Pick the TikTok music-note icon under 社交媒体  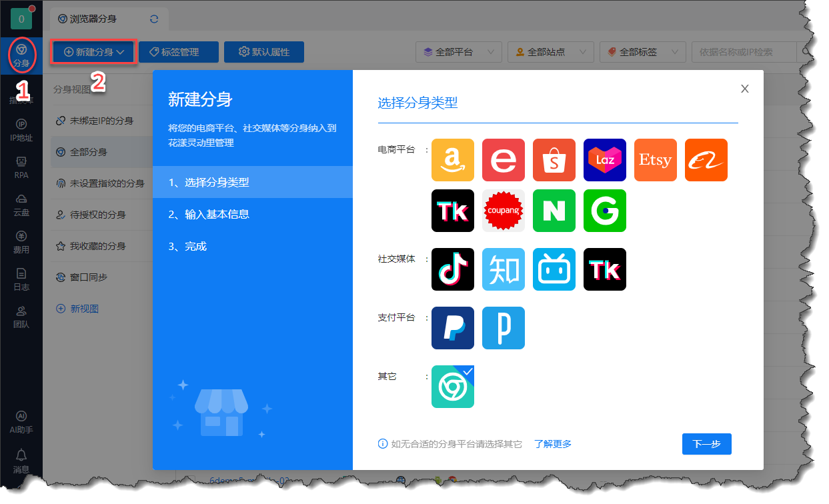click(x=453, y=269)
